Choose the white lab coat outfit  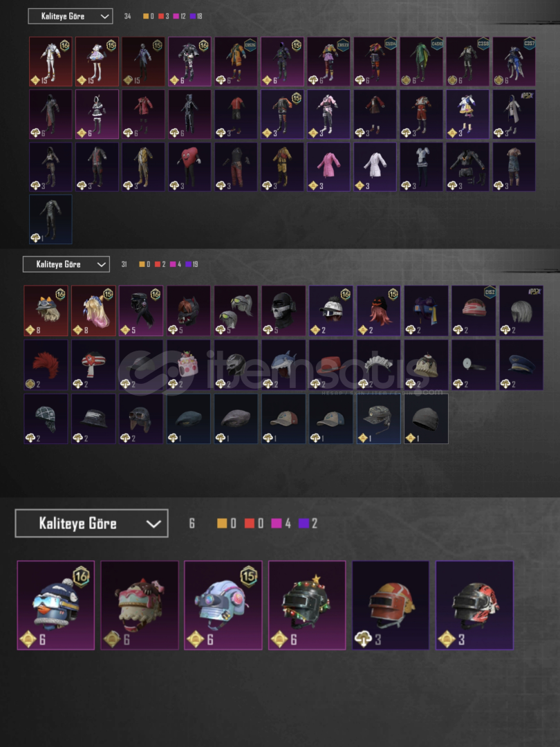pos(375,167)
